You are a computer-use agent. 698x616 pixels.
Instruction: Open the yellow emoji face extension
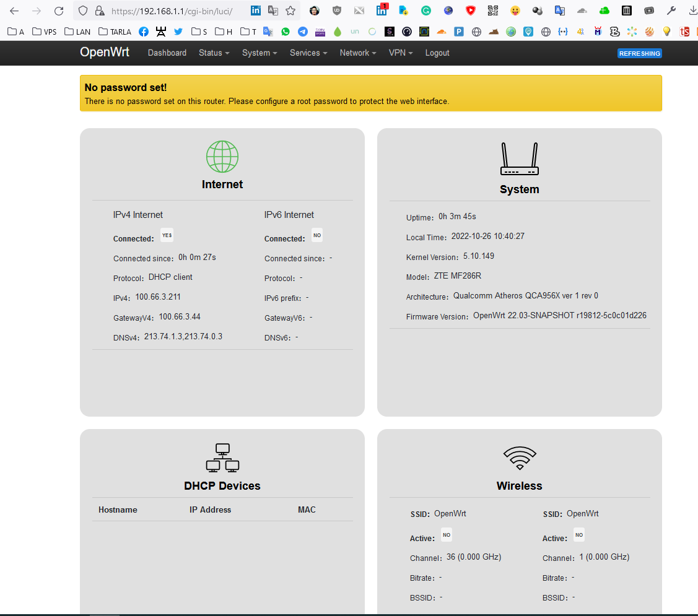[515, 11]
